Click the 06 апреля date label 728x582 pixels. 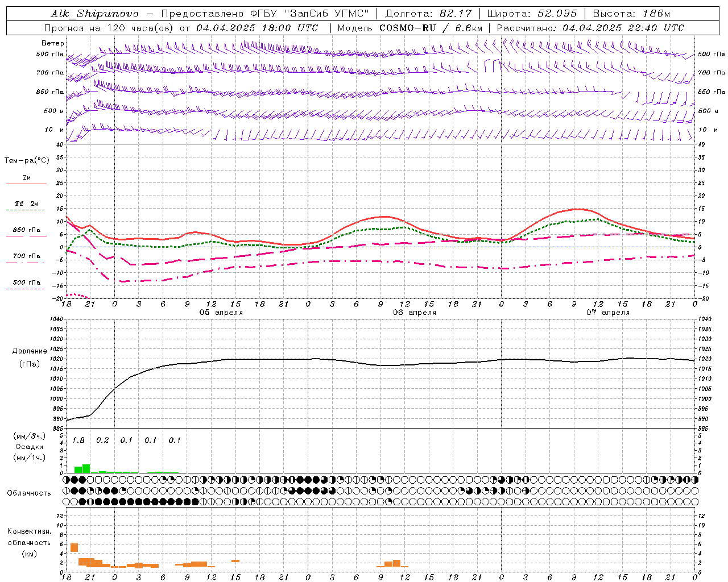tap(415, 313)
